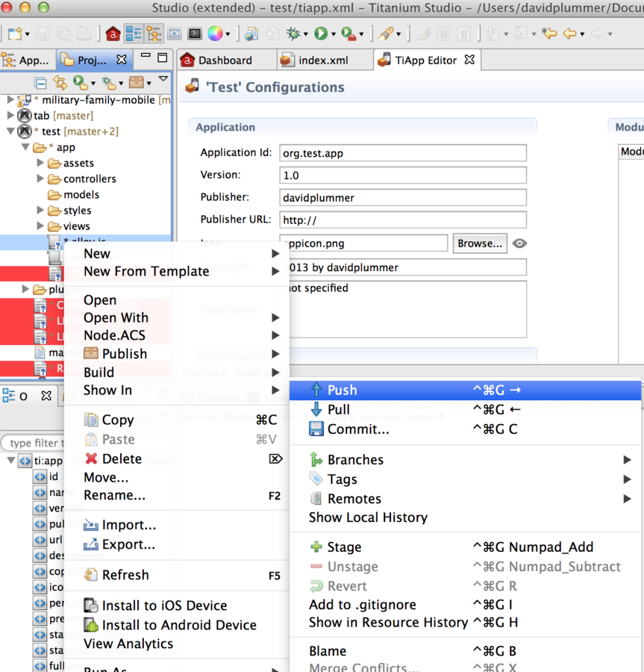Click the last edit location arrow icon
This screenshot has width=644, height=672.
tap(549, 33)
